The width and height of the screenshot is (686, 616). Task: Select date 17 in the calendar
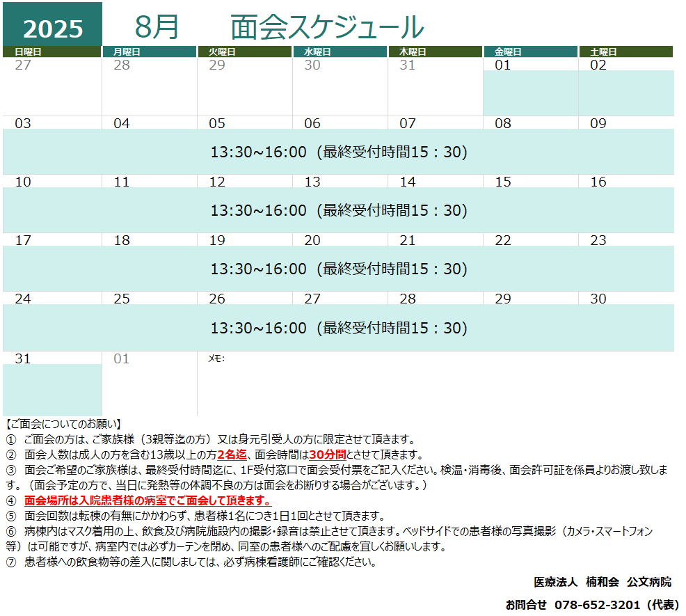23,240
